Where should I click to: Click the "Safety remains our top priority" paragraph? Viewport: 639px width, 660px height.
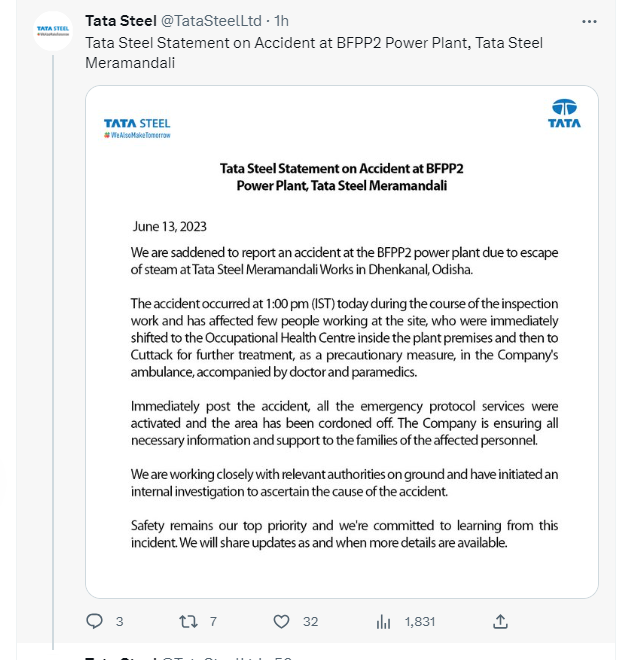[344, 534]
